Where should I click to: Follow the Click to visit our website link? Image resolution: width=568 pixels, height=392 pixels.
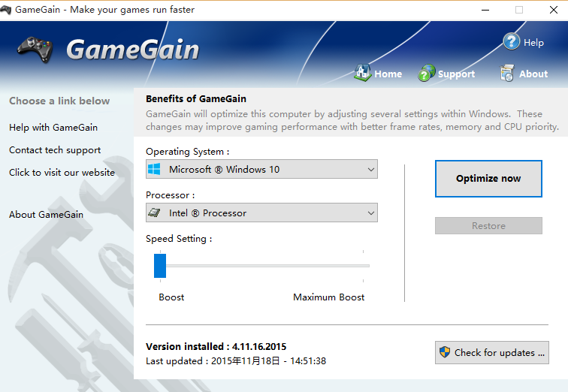click(62, 173)
